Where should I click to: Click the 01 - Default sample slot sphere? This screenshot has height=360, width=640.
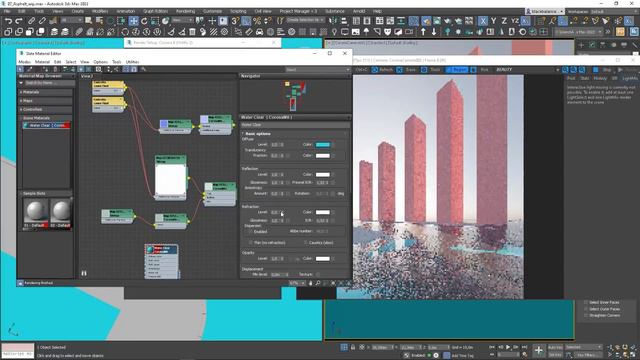(36, 211)
